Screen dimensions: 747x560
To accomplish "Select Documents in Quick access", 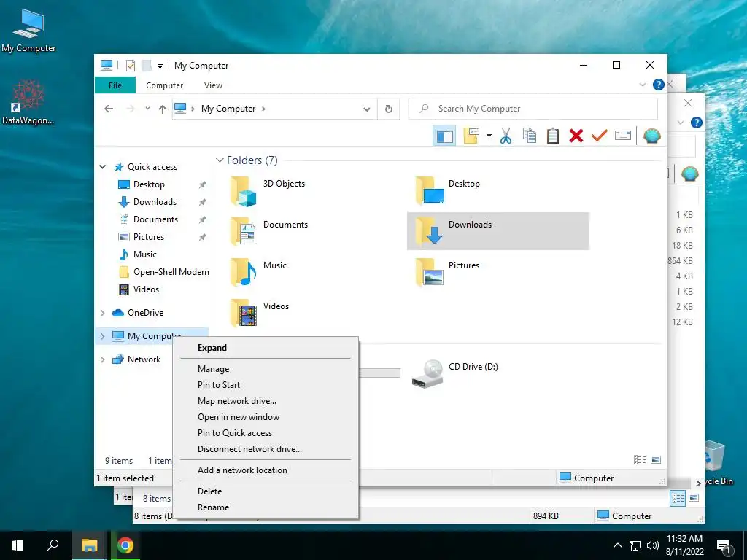I will tap(155, 219).
